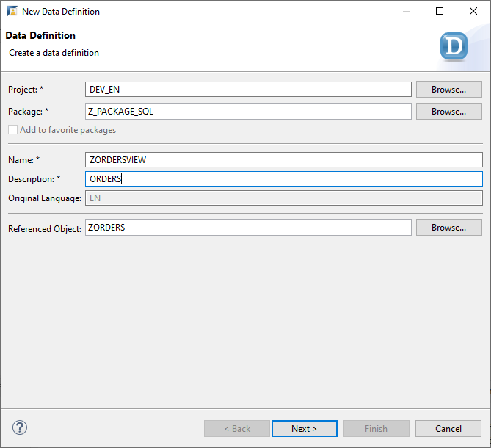Click the blue D data definition icon
This screenshot has height=448, width=491.
[454, 46]
